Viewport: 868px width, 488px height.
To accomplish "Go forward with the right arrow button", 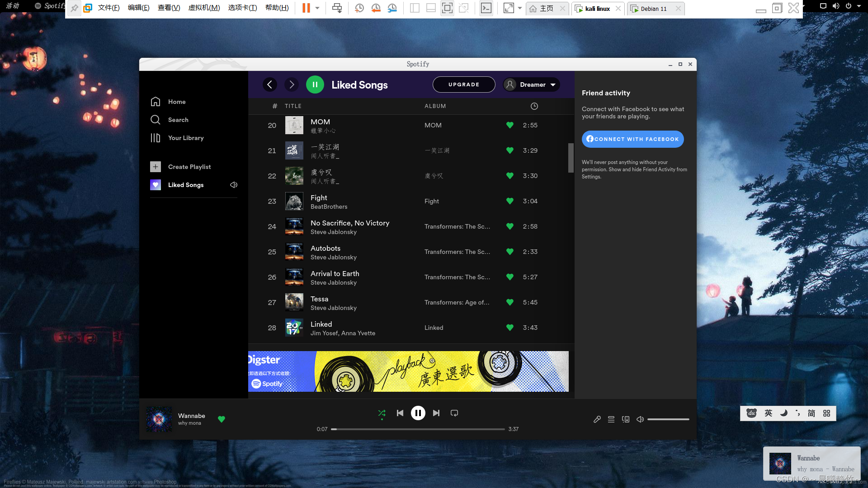I will pos(292,84).
